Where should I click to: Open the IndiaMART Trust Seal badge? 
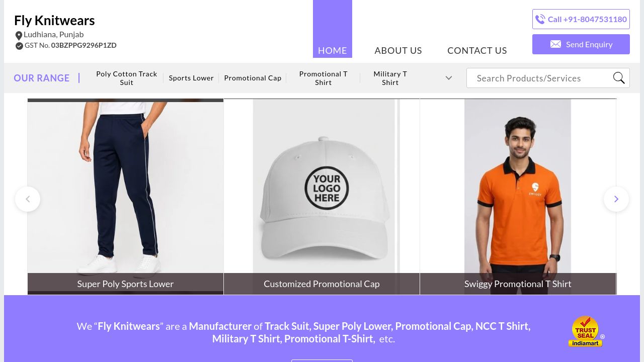(586, 331)
